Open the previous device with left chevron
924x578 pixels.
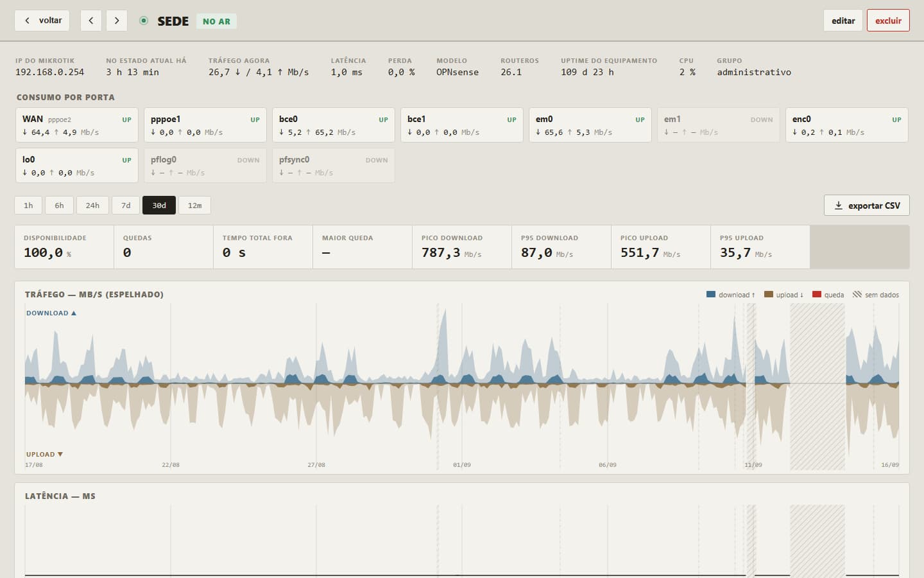91,21
